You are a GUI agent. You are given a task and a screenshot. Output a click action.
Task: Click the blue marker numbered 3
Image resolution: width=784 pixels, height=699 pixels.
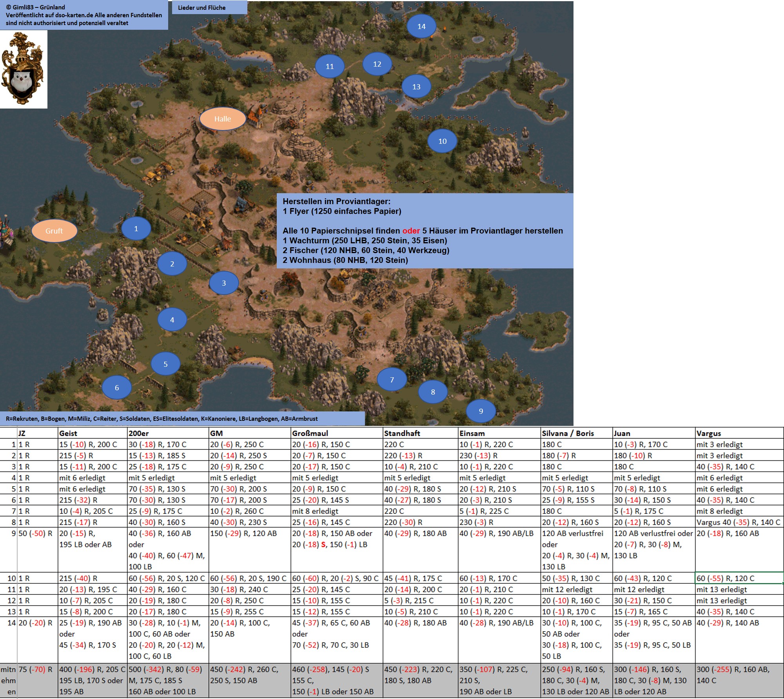pos(224,283)
